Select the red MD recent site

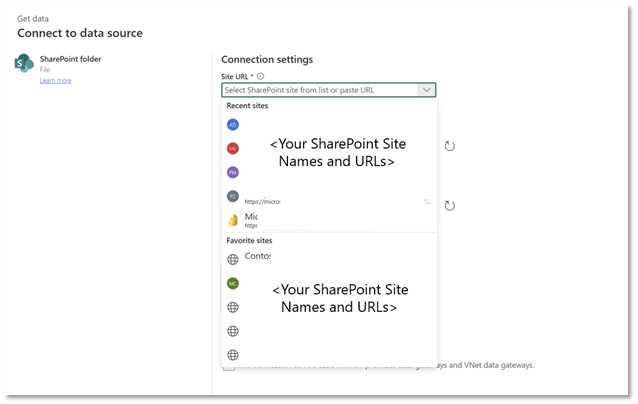233,148
